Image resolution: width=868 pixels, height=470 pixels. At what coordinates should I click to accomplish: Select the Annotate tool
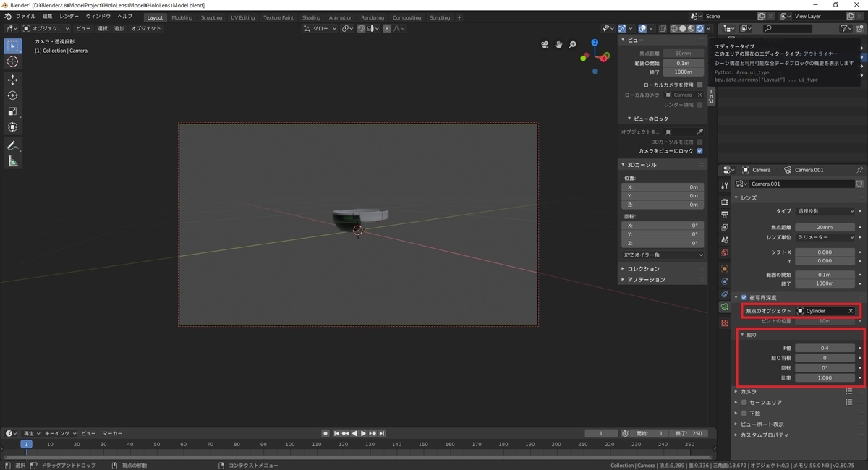[13, 145]
